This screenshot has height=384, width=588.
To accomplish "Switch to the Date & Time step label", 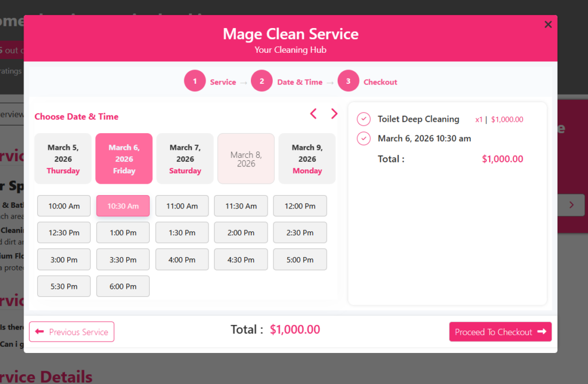I will [x=301, y=82].
